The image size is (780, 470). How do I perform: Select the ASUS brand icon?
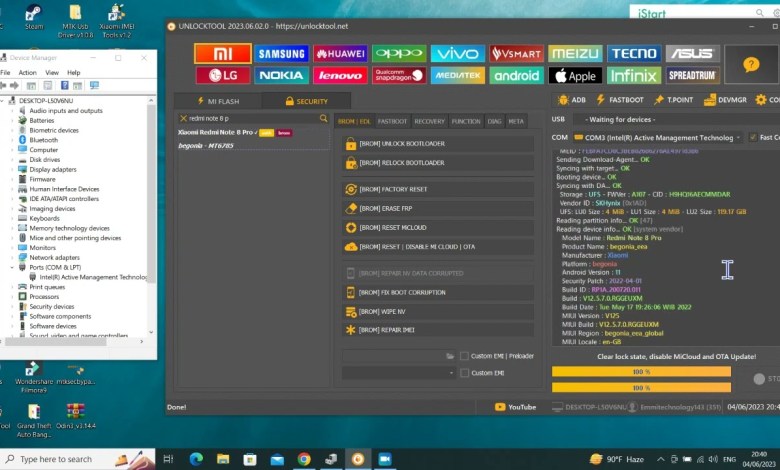pyautogui.click(x=692, y=53)
